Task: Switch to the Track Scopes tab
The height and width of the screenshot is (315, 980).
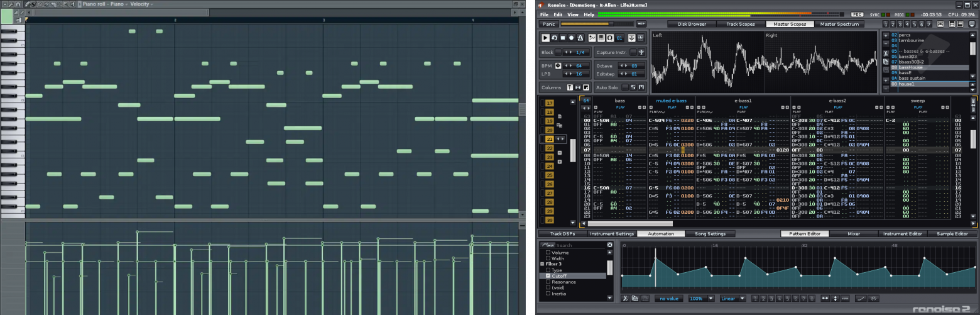Action: 740,24
